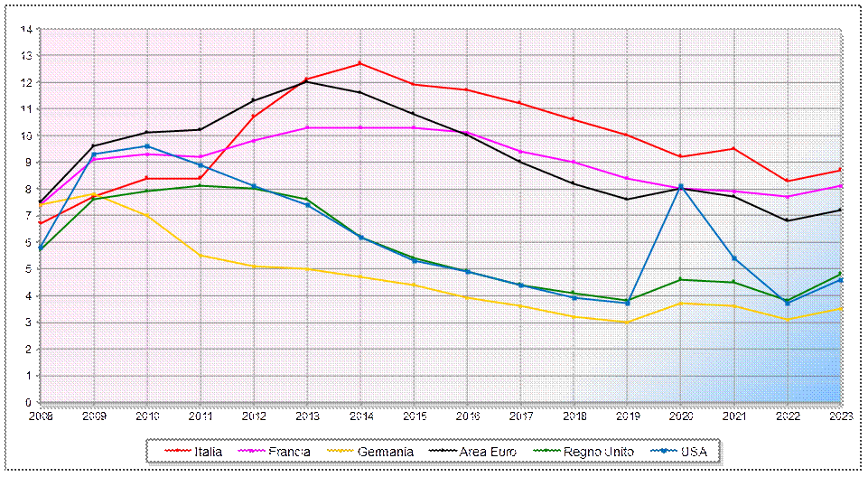This screenshot has height=477, width=868.
Task: Click the 0 value on the y-axis
Action: pyautogui.click(x=29, y=402)
